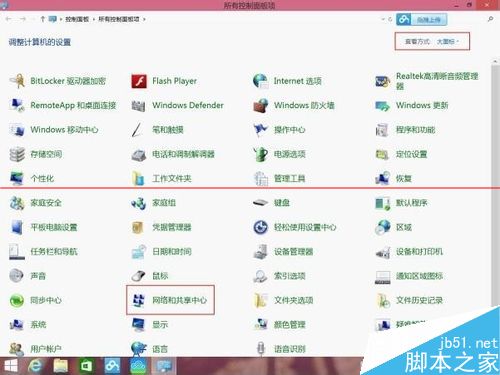Click the 轻松使用设置中心 link
Viewport: 500px width, 375px height.
click(305, 227)
